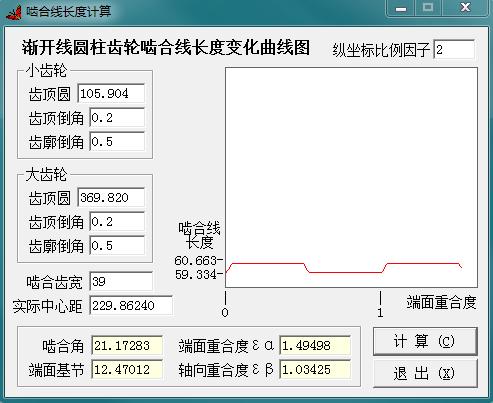493x403 pixels.
Task: Focus the 纵坐标比例因子 input field
Action: pyautogui.click(x=454, y=50)
